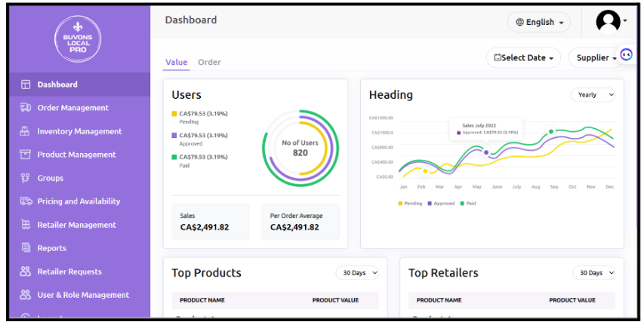Open the Groups section
Viewport: 644px width, 325px height.
click(x=79, y=178)
